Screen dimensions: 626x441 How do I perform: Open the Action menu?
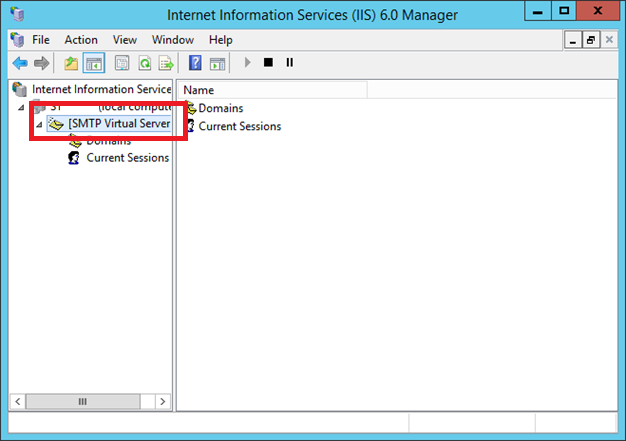81,40
